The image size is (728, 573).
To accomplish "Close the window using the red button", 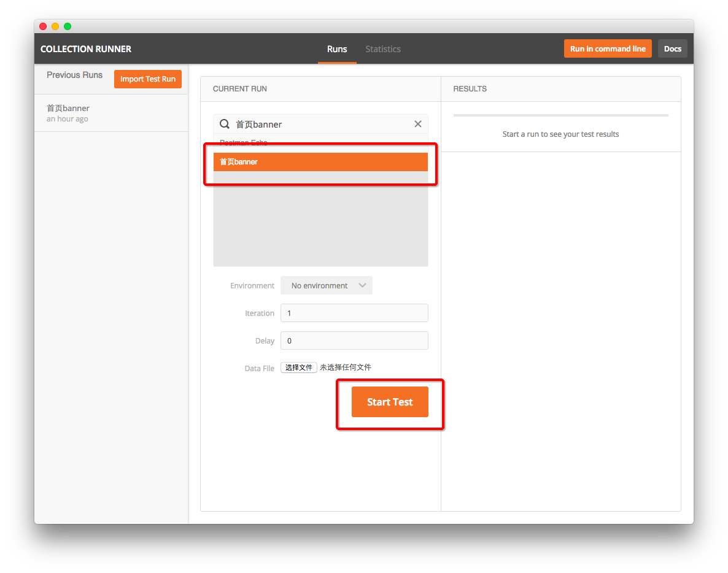I will 43,26.
